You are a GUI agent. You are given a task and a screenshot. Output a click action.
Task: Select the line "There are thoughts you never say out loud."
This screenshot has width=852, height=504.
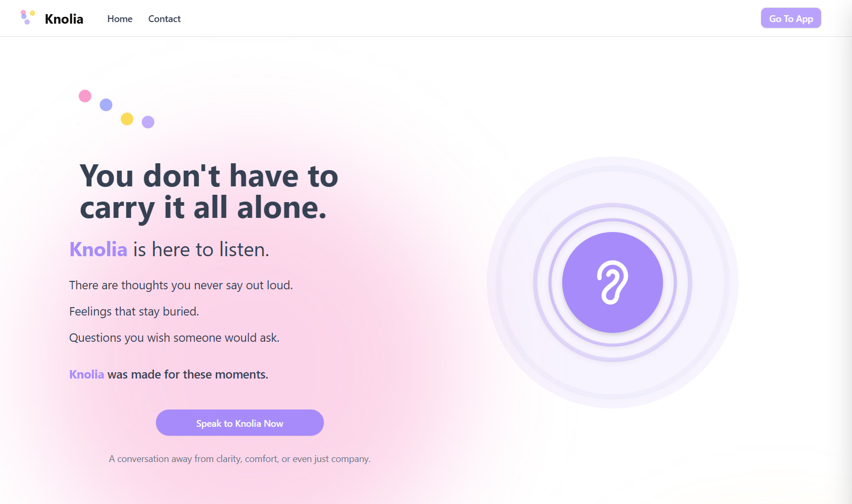pos(181,285)
